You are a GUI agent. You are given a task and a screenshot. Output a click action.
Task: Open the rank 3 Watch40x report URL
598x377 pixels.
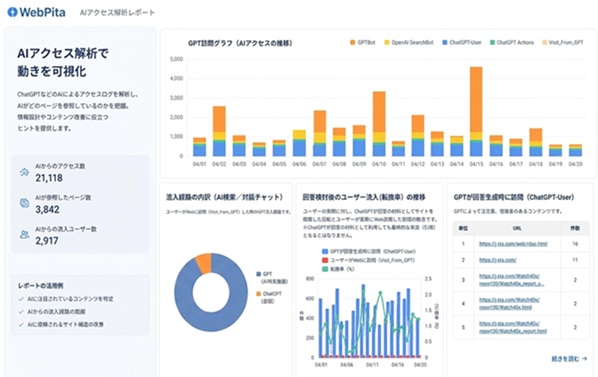511,280
